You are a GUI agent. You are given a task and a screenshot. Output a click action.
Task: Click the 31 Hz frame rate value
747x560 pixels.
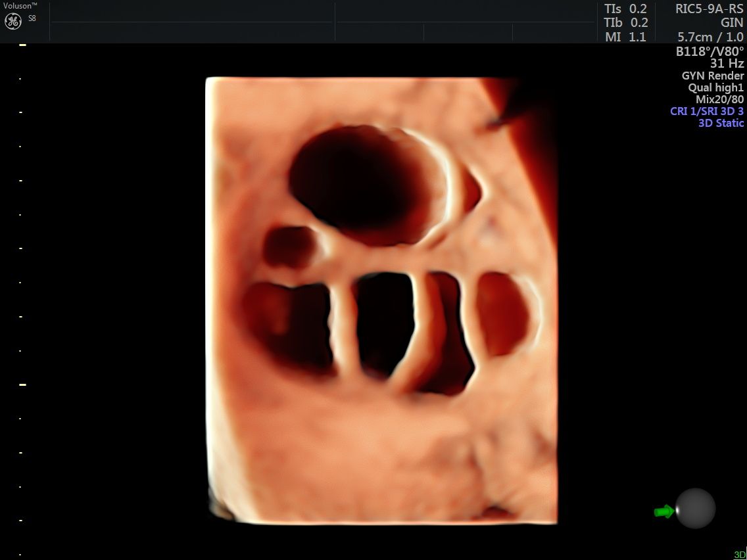pos(727,64)
